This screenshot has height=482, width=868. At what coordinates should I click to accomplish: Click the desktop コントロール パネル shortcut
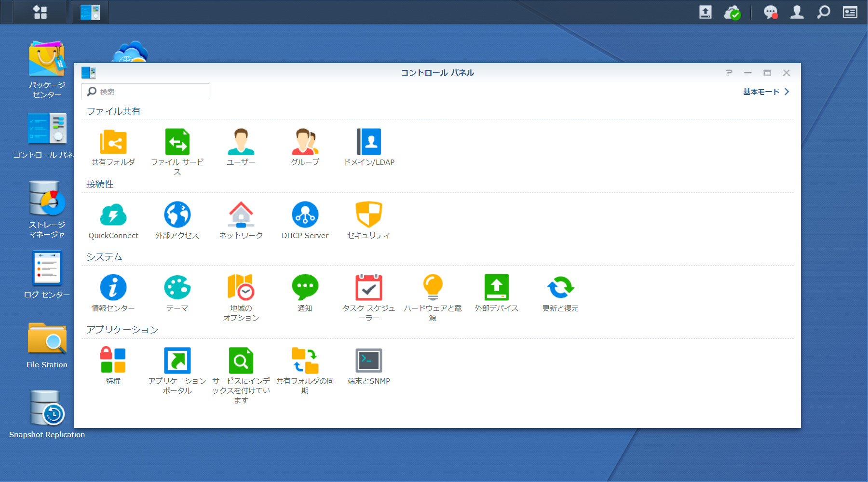[x=47, y=136]
